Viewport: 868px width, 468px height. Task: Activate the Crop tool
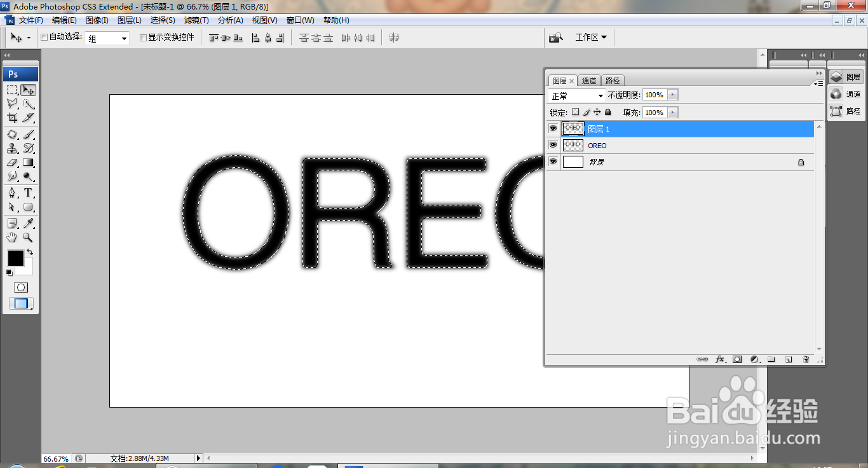12,118
